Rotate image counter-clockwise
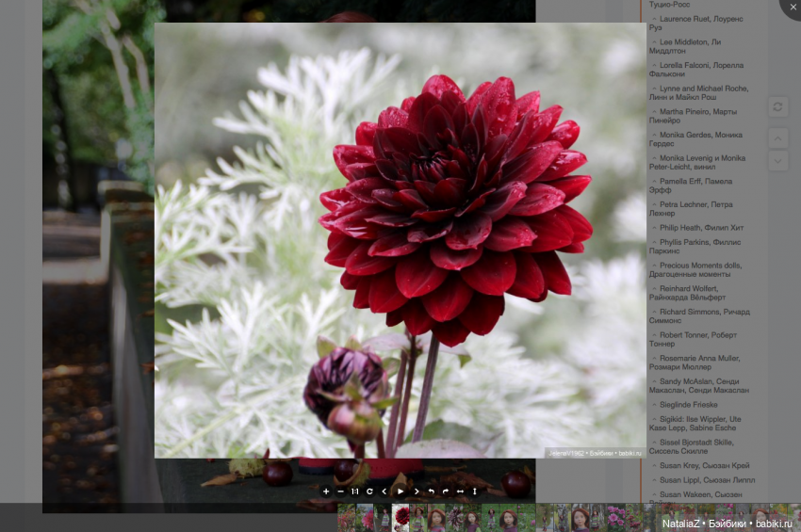This screenshot has height=532, width=801. pyautogui.click(x=432, y=492)
